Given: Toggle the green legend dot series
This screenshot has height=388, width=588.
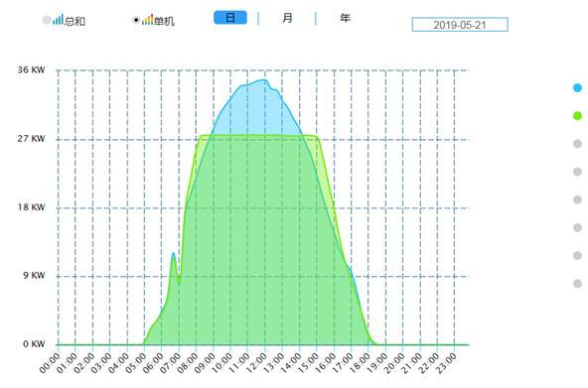Looking at the screenshot, I should click(x=577, y=116).
